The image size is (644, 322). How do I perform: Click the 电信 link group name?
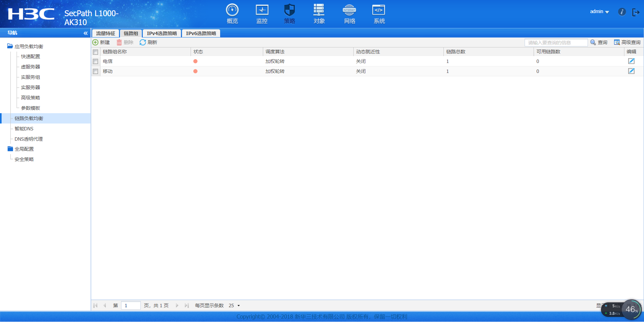[108, 61]
